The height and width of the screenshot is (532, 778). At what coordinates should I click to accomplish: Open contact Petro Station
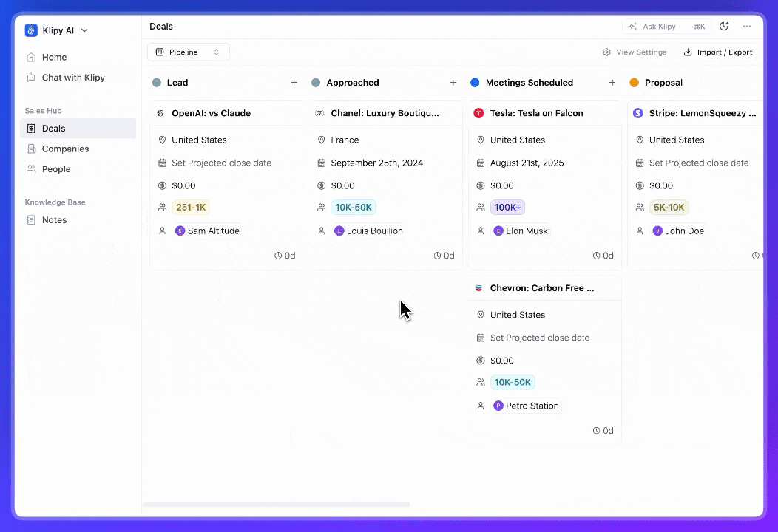coord(526,406)
